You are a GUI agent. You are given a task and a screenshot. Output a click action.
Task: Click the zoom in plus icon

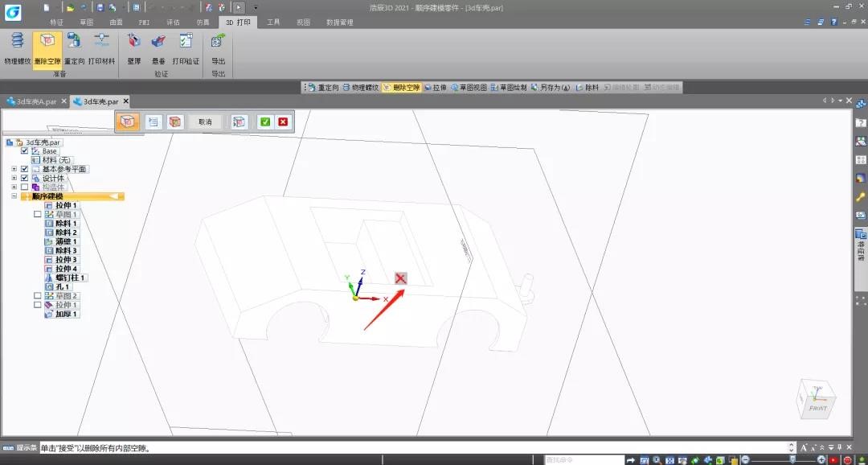(821, 460)
